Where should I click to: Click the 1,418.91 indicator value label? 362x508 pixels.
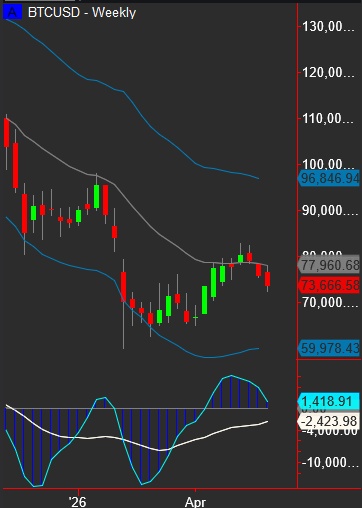point(329,401)
